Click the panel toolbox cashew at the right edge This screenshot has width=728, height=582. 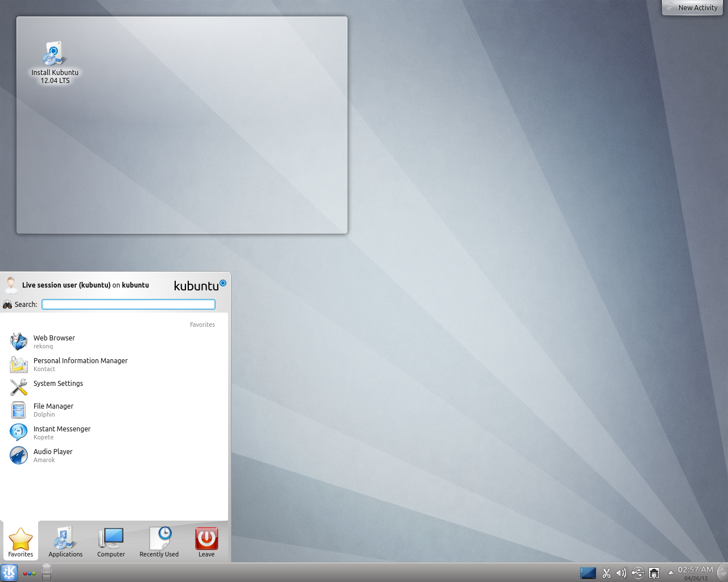click(x=723, y=572)
